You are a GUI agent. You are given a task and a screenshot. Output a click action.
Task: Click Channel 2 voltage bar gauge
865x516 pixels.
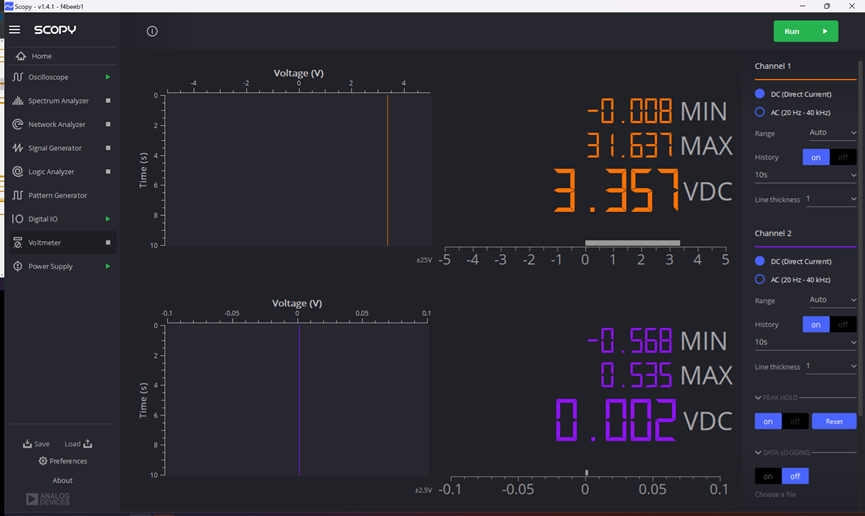pyautogui.click(x=585, y=483)
